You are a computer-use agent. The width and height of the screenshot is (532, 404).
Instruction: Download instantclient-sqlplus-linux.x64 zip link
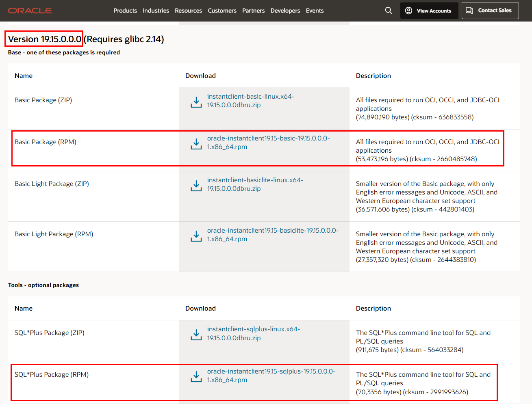click(x=254, y=333)
